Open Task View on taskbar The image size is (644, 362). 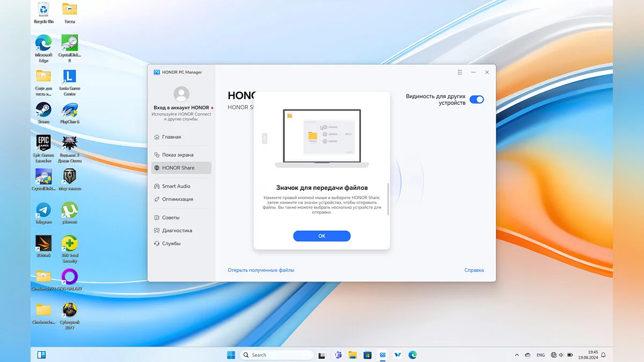coord(322,354)
